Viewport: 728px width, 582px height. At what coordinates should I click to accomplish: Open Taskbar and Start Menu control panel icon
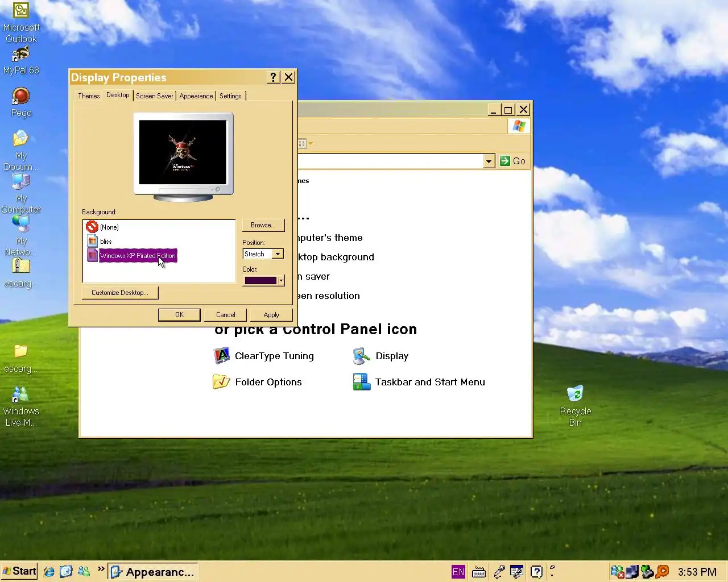click(419, 382)
